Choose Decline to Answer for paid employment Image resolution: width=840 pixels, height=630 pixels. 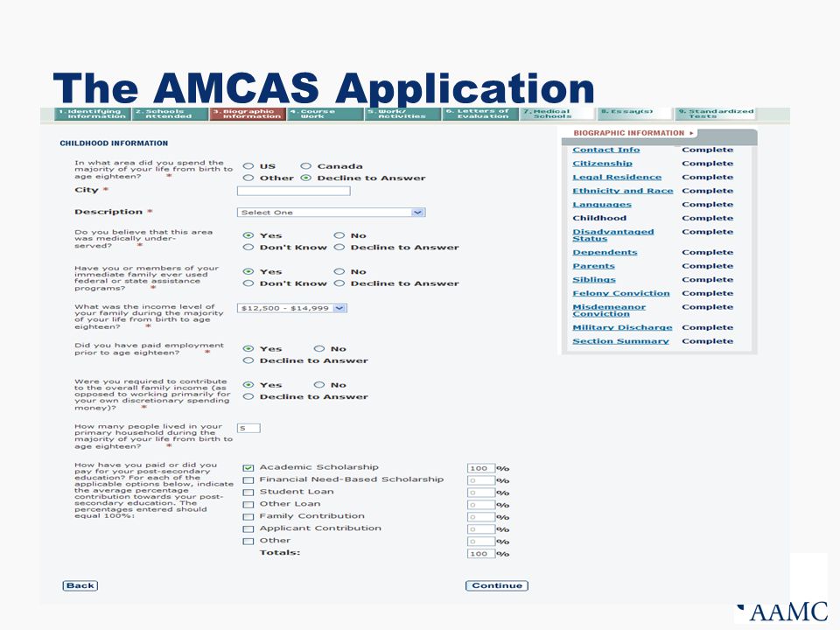tap(248, 360)
